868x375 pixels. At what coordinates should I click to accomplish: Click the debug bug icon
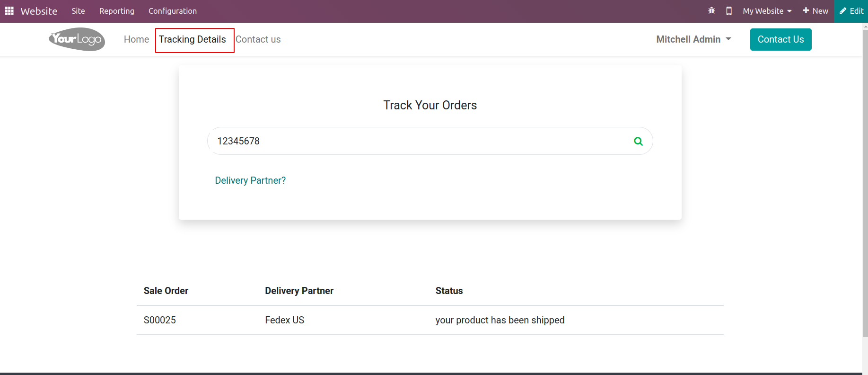[711, 11]
